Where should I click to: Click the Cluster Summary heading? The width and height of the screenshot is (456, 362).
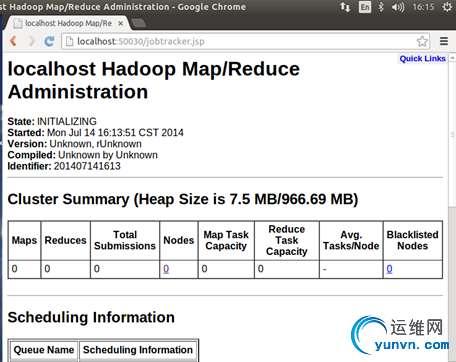(183, 199)
